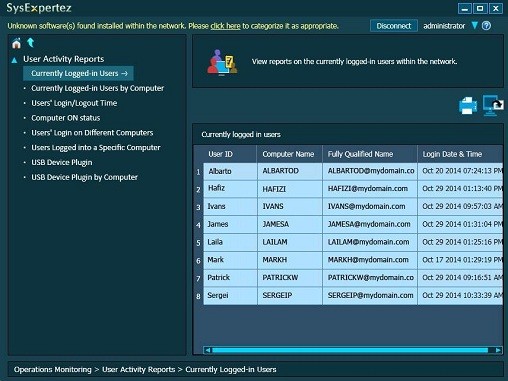Select user Hafiz cell
The image size is (508, 381).
(230, 189)
